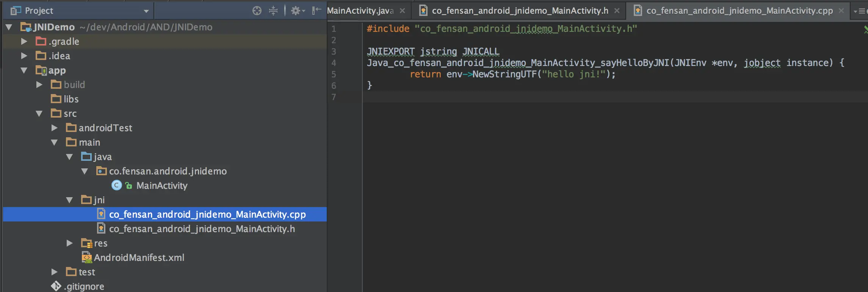868x292 pixels.
Task: Switch to the MainActivity.java tab
Action: [360, 11]
